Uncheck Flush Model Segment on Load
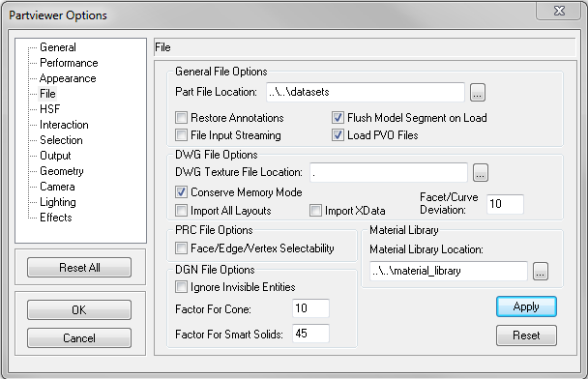Screen dimensions: 588x379 click(x=338, y=118)
